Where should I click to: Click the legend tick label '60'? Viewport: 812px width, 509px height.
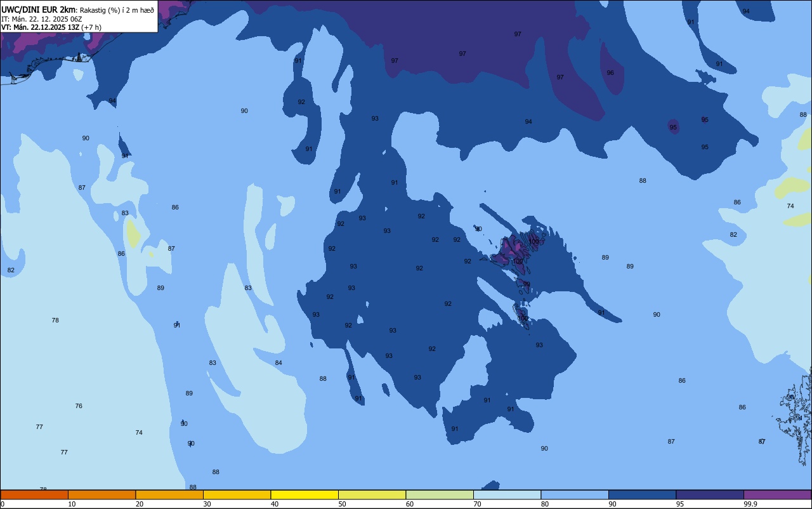(410, 504)
